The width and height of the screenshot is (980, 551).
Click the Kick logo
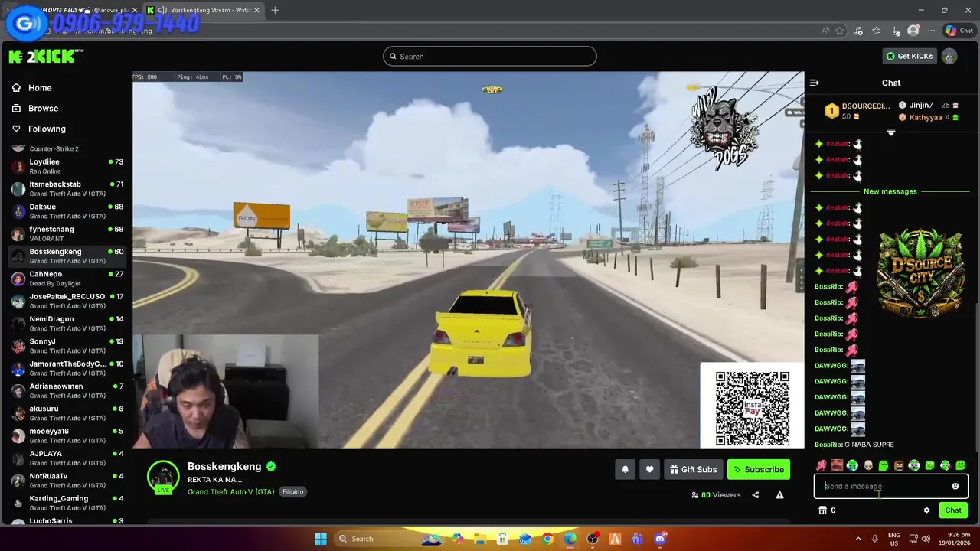pos(44,56)
